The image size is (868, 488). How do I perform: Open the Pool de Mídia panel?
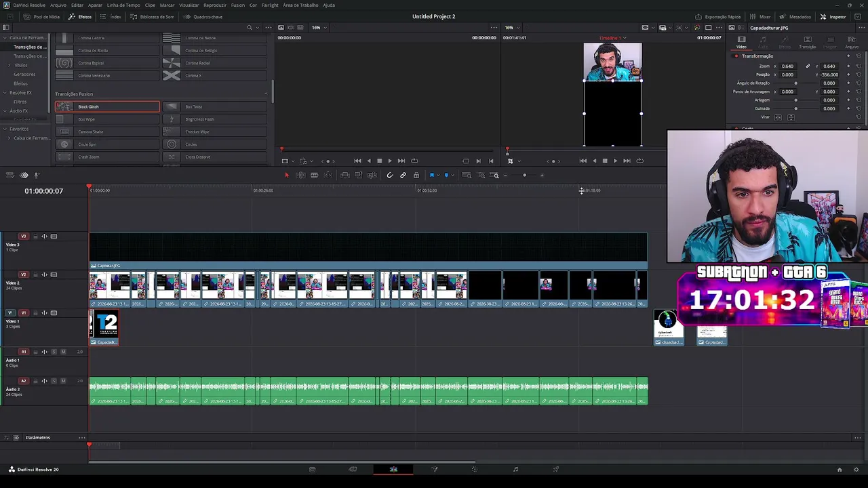[x=42, y=17]
